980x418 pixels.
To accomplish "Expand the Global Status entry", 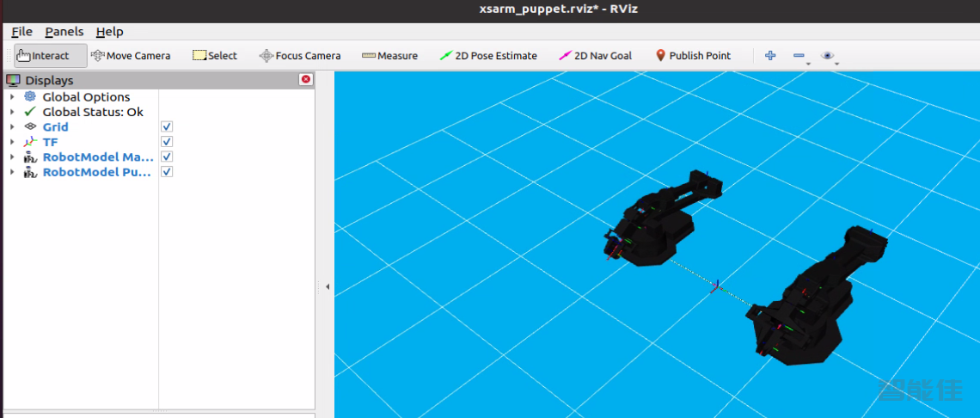I will point(12,112).
